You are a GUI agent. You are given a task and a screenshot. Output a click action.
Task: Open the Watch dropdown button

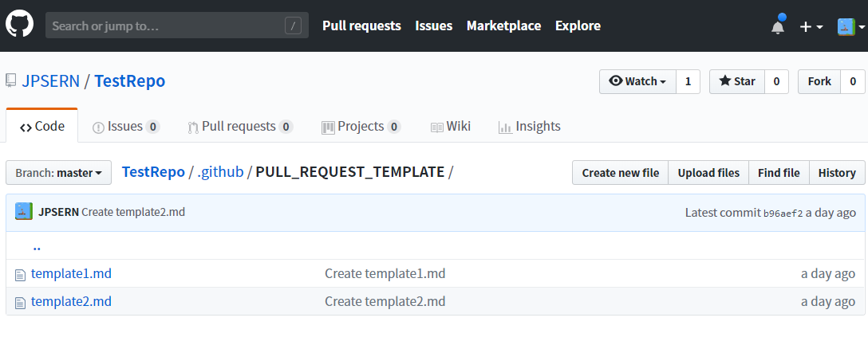(x=637, y=81)
